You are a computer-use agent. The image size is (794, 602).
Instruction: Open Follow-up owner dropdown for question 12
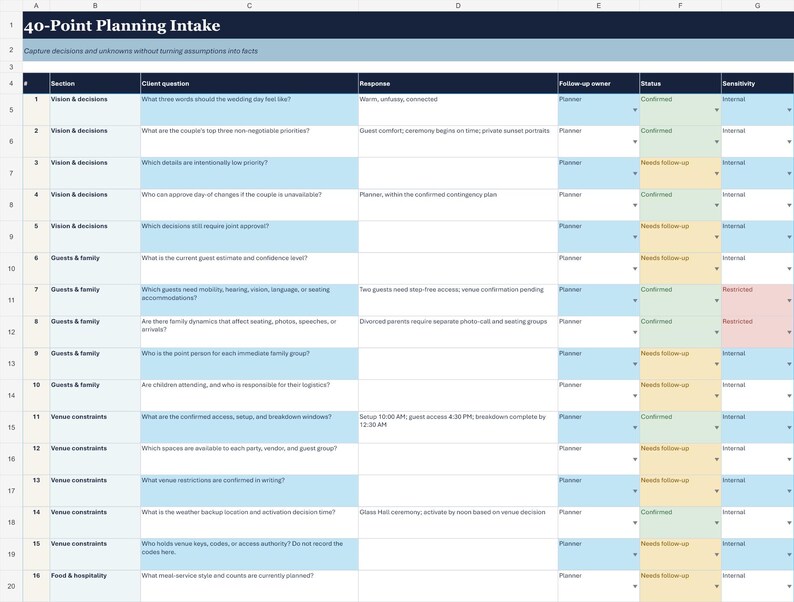tap(635, 459)
